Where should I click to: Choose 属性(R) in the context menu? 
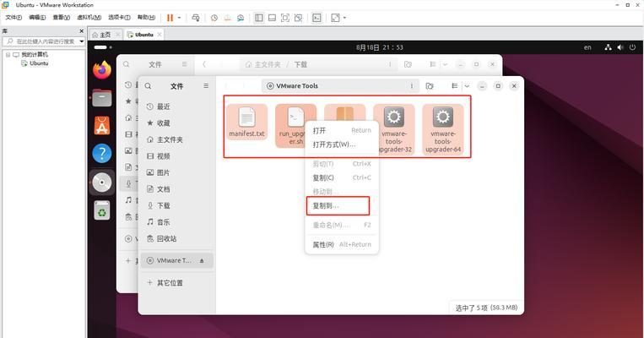pyautogui.click(x=342, y=244)
